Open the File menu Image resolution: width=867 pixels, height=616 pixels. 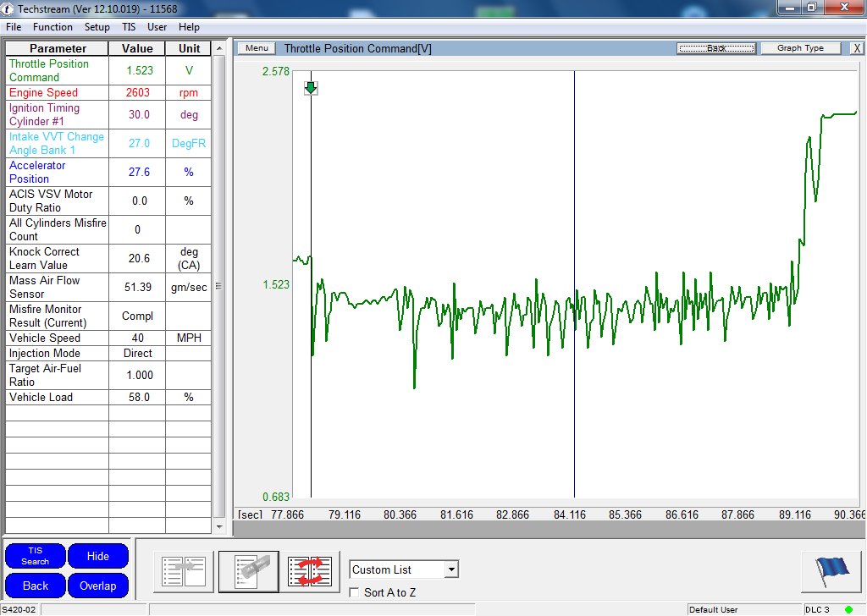14,26
